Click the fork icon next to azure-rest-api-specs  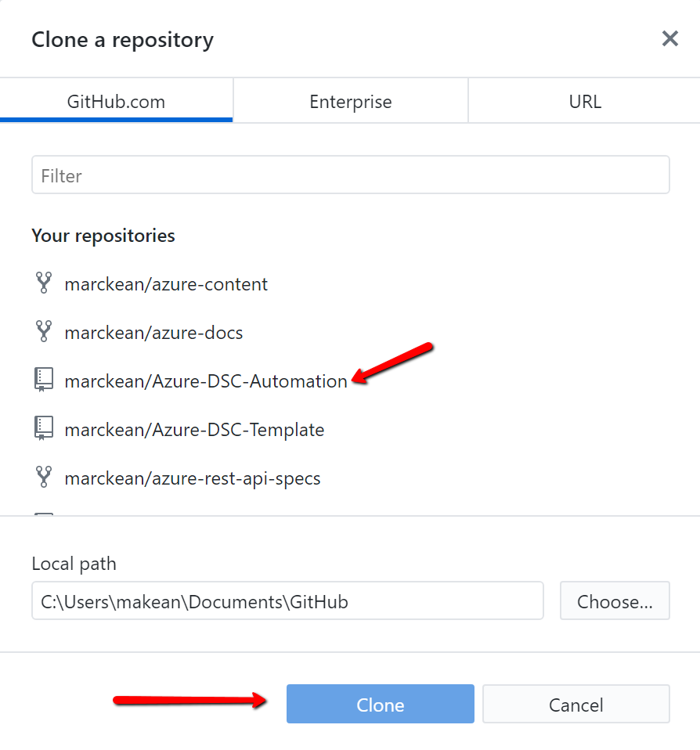pos(44,478)
